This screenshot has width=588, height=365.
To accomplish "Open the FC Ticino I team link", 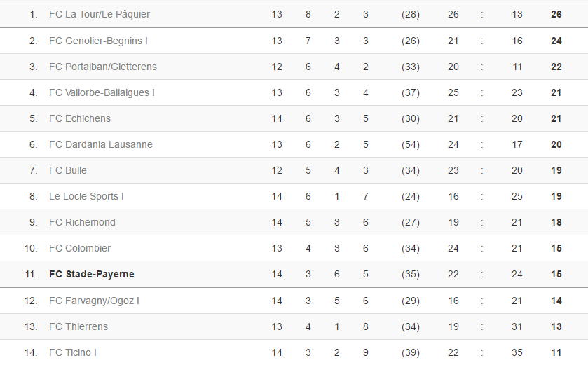I will [73, 352].
